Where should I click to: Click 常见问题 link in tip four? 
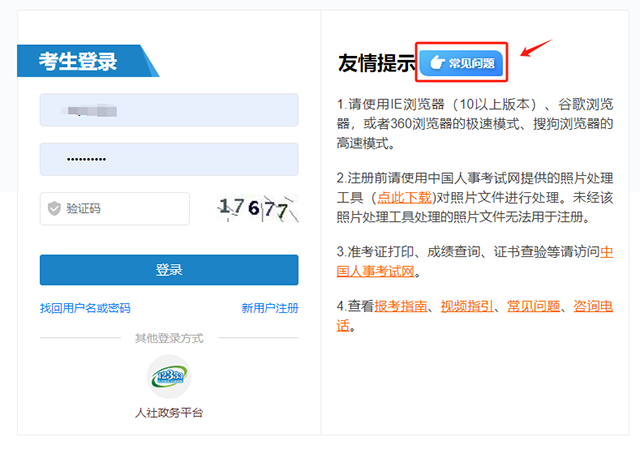[533, 306]
